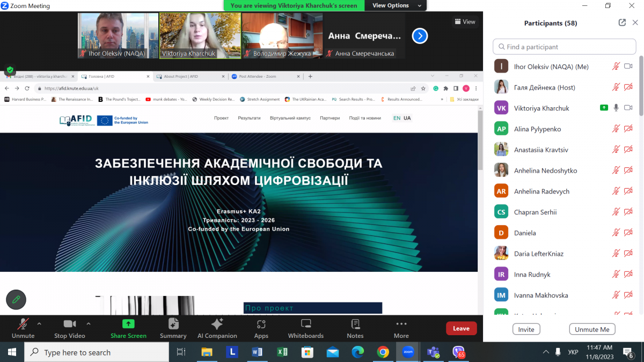Open Apps from the Zoom toolbar
The height and width of the screenshot is (362, 644).
[261, 327]
